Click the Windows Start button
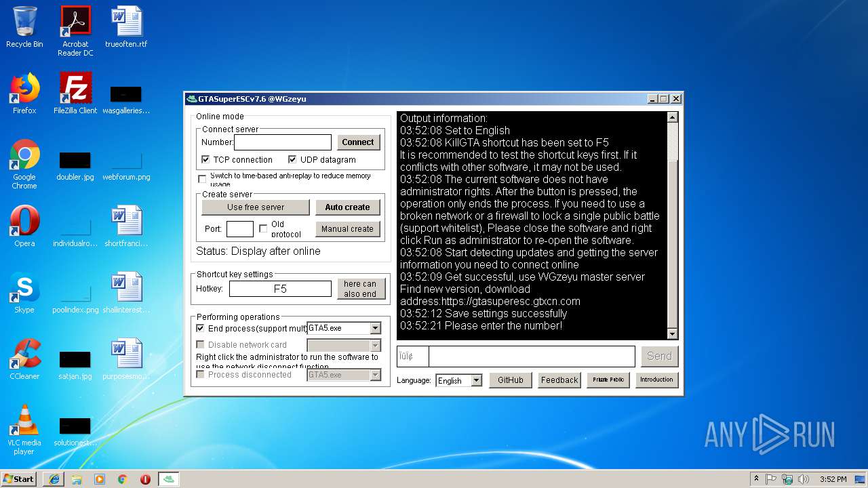Screen dimensions: 868x488 point(19,479)
